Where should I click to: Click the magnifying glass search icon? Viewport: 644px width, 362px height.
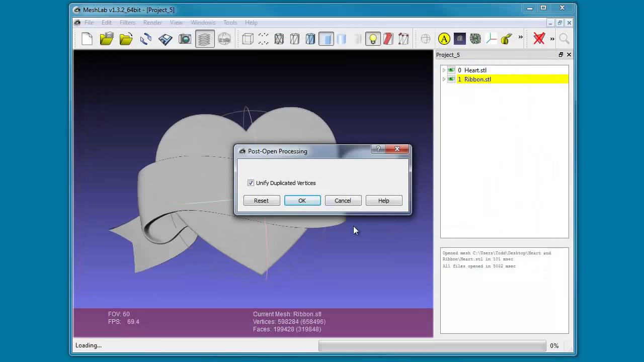[x=564, y=39]
